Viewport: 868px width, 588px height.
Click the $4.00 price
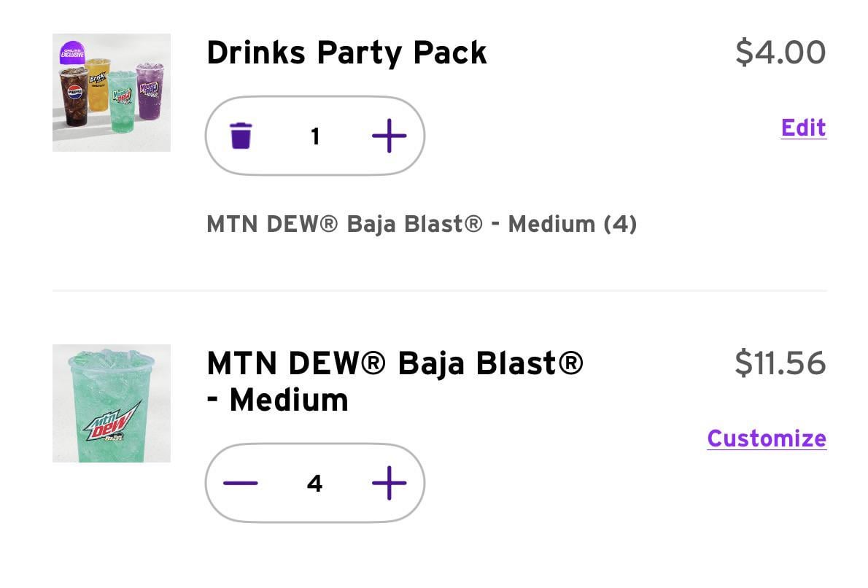point(780,53)
